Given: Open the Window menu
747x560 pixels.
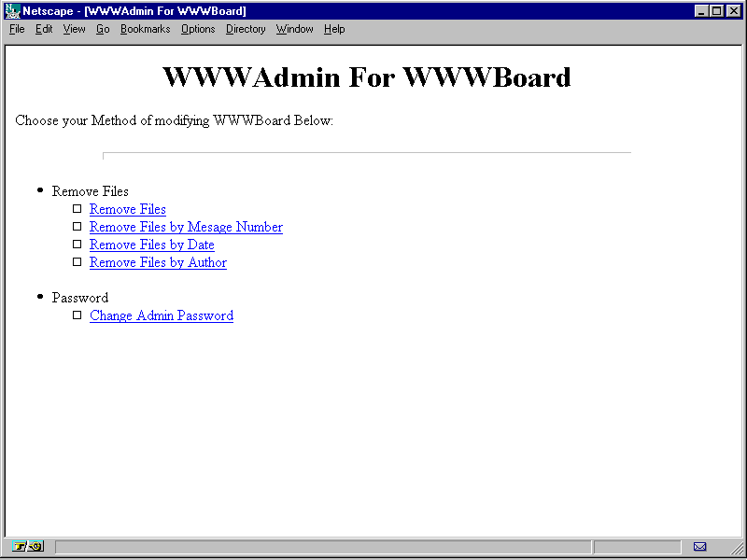Looking at the screenshot, I should click(x=294, y=29).
